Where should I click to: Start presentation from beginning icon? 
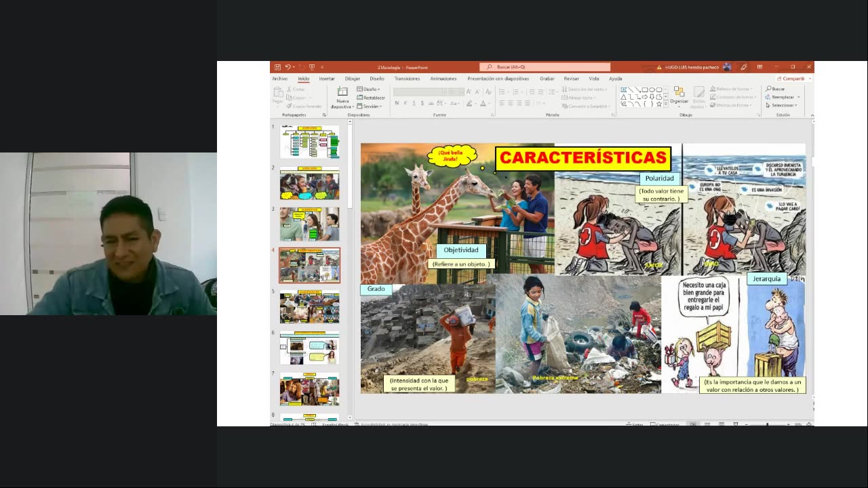[312, 67]
